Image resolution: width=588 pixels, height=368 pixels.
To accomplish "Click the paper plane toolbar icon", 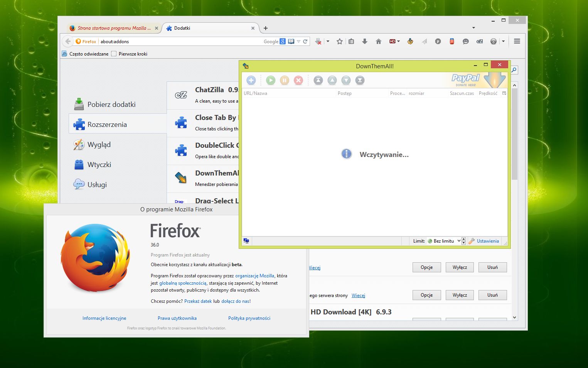I will click(424, 41).
